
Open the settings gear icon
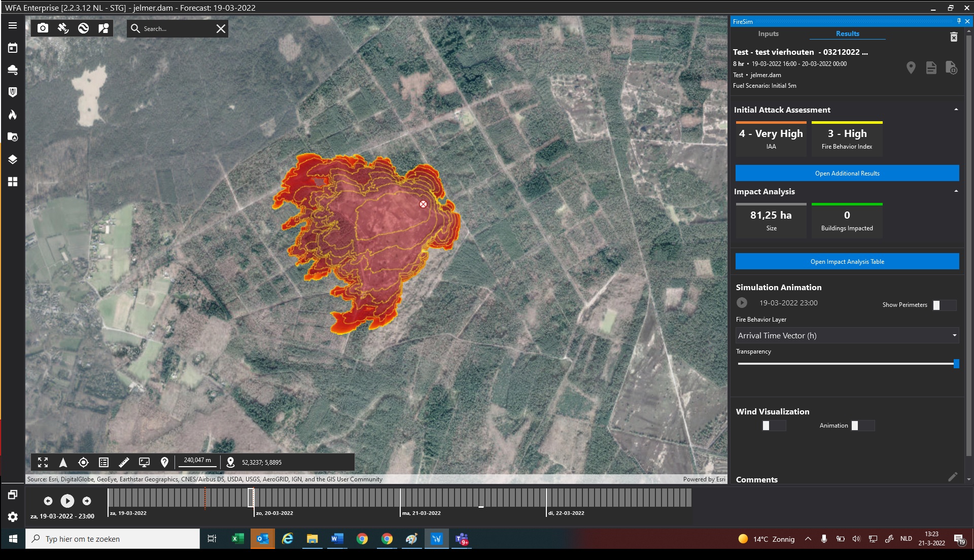coord(13,517)
